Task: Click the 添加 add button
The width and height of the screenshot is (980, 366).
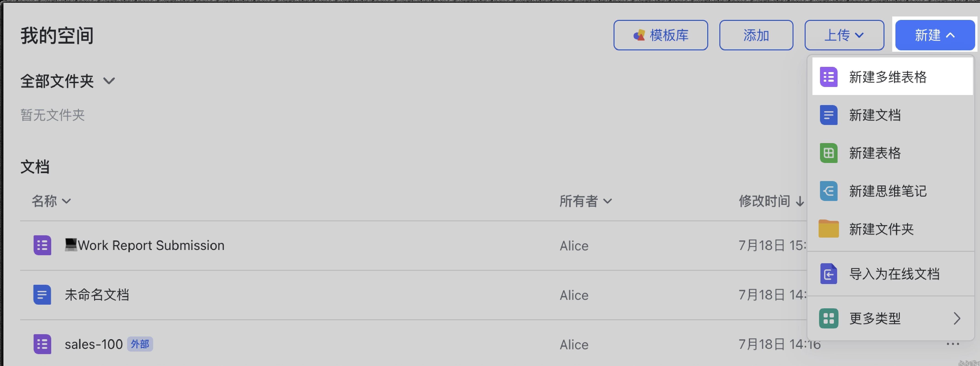Action: click(756, 35)
